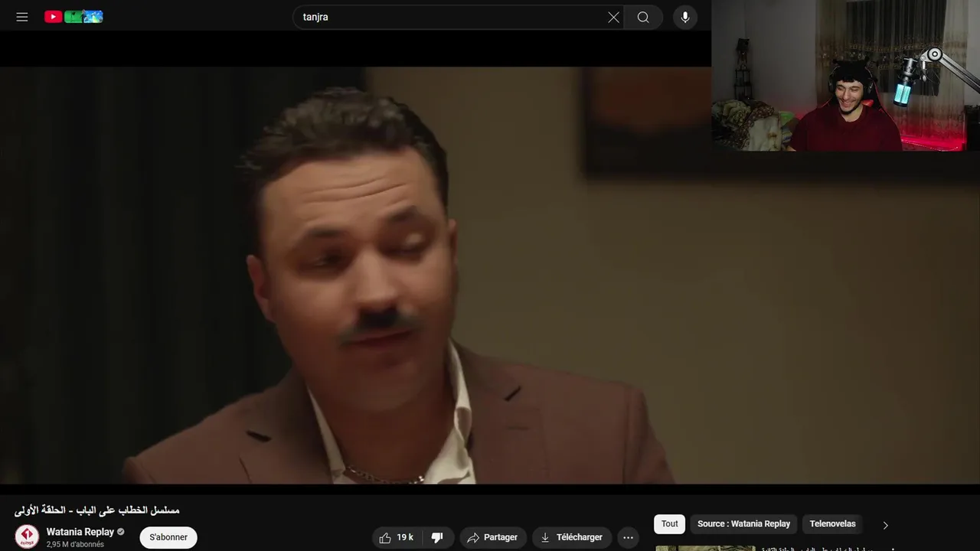This screenshot has width=980, height=551.
Task: Show more filter chips with right chevron
Action: coord(886,525)
